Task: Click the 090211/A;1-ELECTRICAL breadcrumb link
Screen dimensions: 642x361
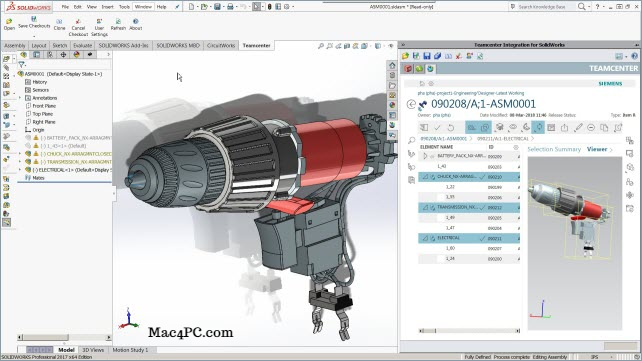Action: pyautogui.click(x=502, y=139)
